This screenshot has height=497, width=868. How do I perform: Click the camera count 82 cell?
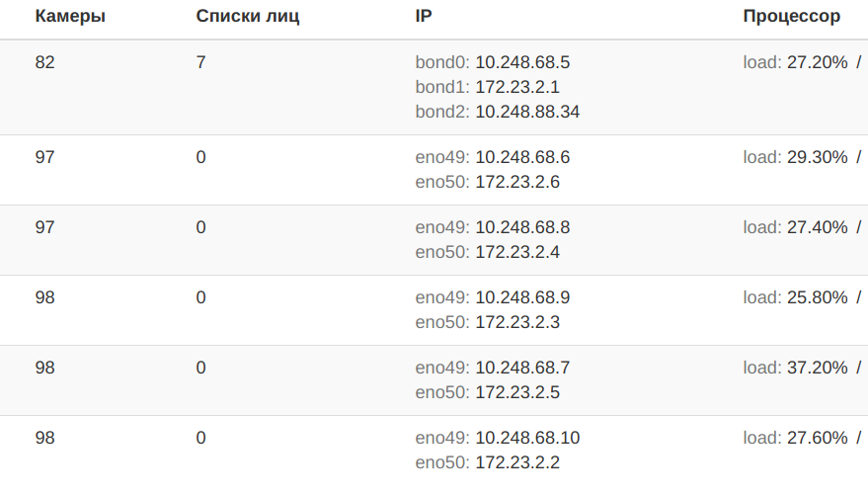tap(44, 62)
